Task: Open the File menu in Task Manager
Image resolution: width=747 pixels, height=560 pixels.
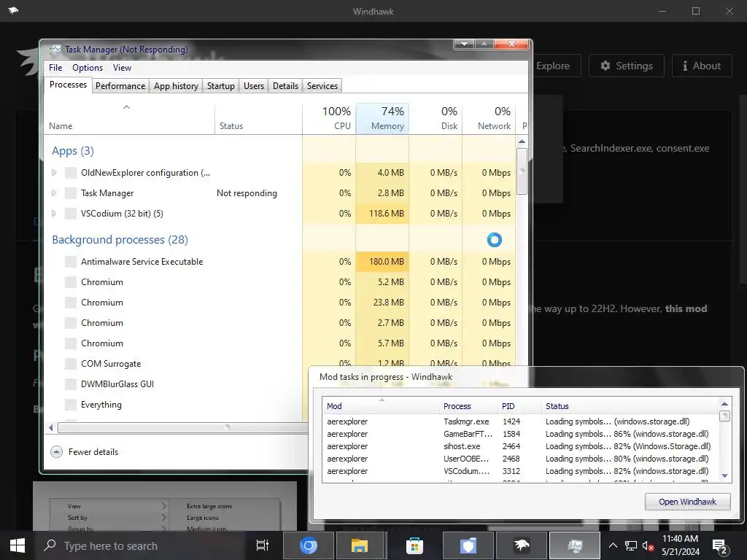Action: tap(55, 68)
